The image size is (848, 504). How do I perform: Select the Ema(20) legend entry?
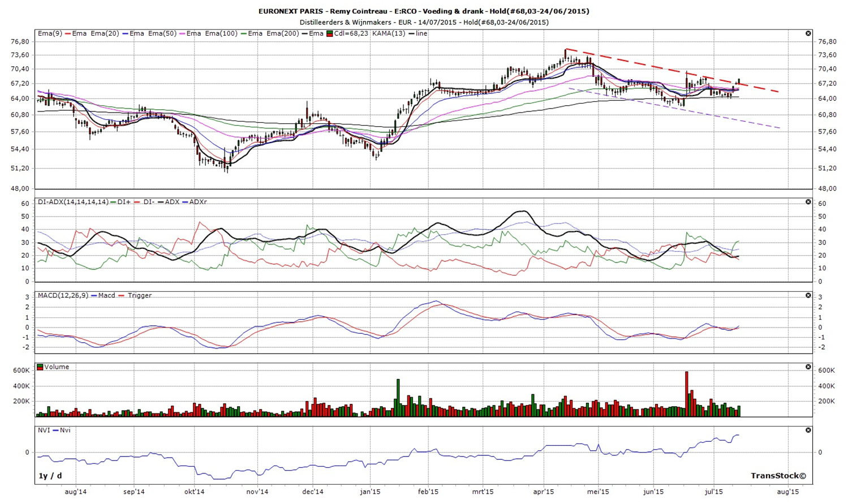coord(105,34)
